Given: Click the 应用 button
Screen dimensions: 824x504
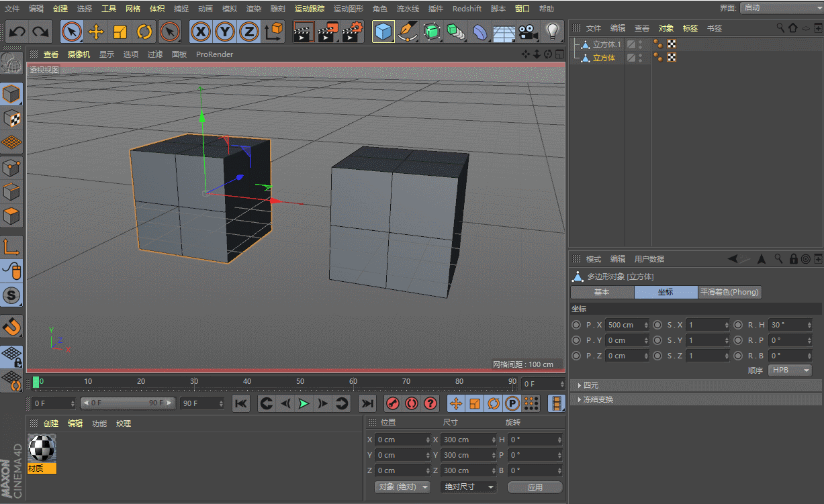Looking at the screenshot, I should coord(535,487).
